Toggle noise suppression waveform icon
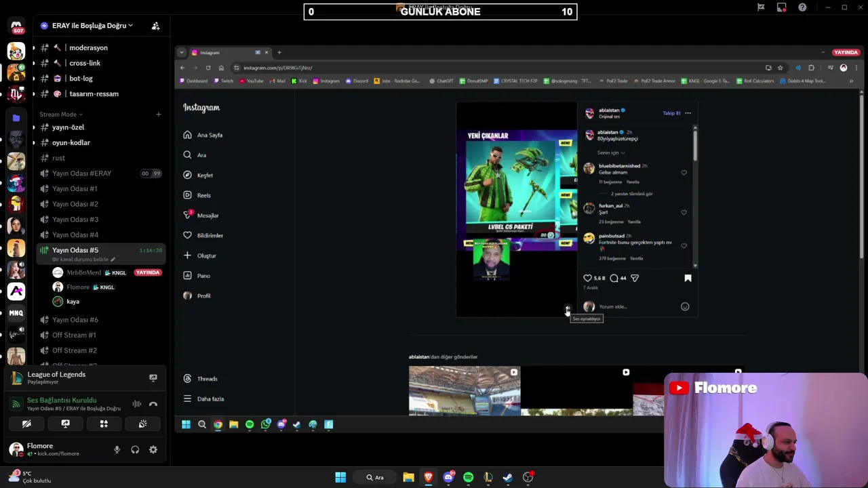 pyautogui.click(x=137, y=404)
